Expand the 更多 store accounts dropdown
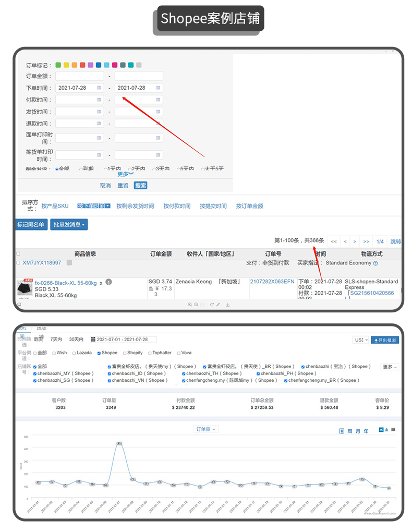 (x=389, y=367)
